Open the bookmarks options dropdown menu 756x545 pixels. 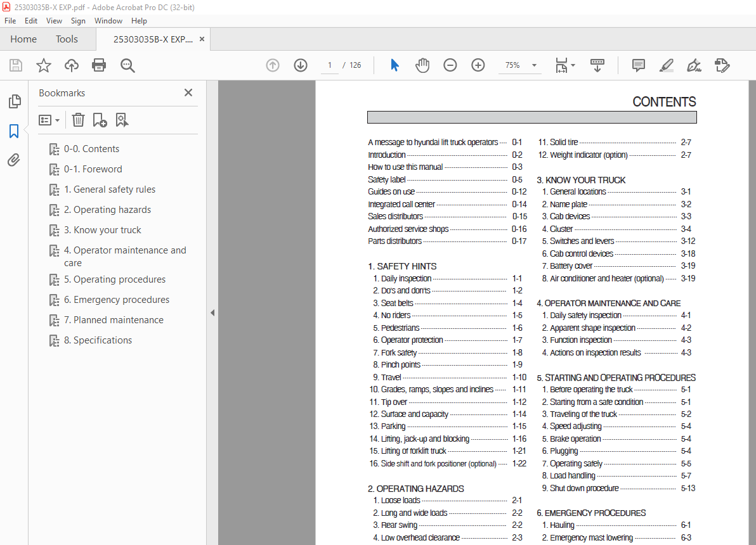tap(49, 120)
